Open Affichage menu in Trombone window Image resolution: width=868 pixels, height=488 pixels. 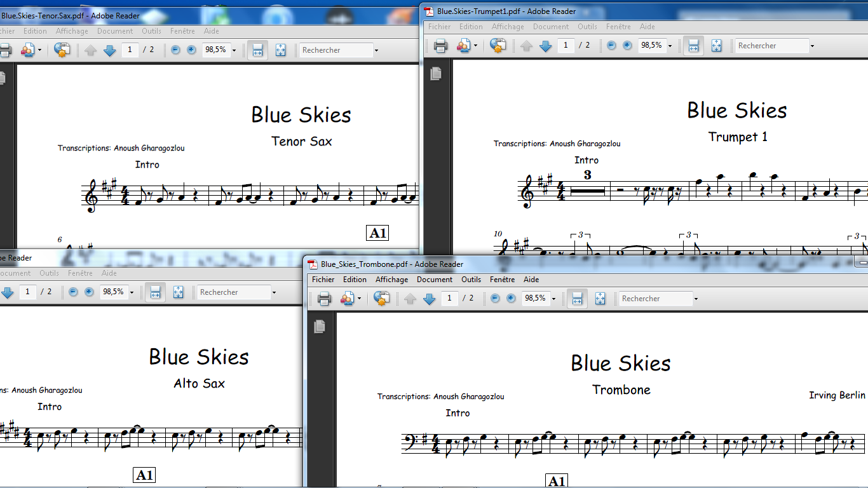point(392,280)
